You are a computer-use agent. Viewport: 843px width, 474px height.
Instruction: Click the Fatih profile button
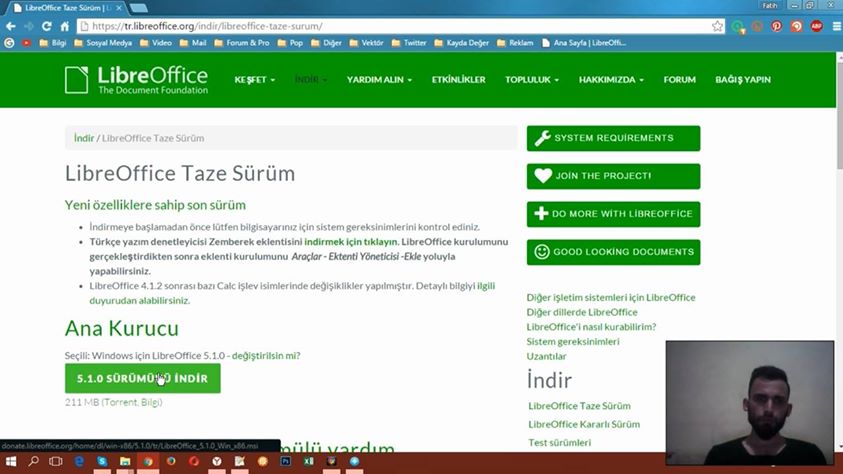(769, 5)
